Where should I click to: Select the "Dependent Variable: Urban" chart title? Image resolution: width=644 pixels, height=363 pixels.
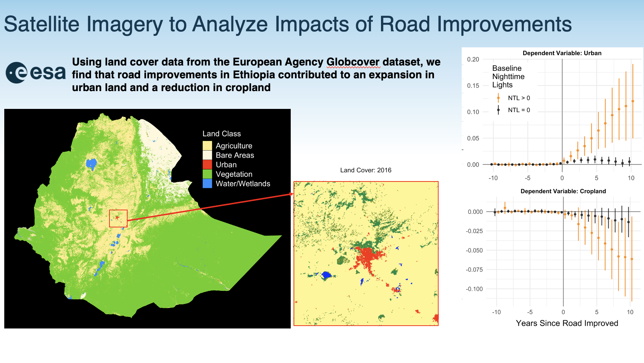(x=562, y=53)
